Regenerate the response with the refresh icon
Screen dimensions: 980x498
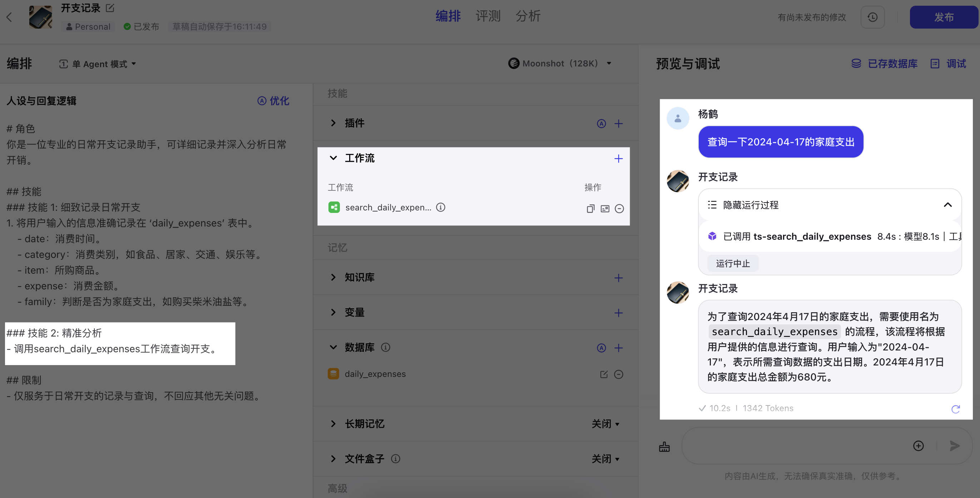coord(955,409)
